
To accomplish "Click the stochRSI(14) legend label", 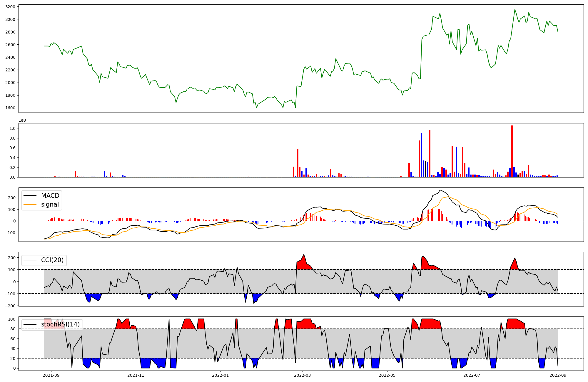I will click(60, 324).
